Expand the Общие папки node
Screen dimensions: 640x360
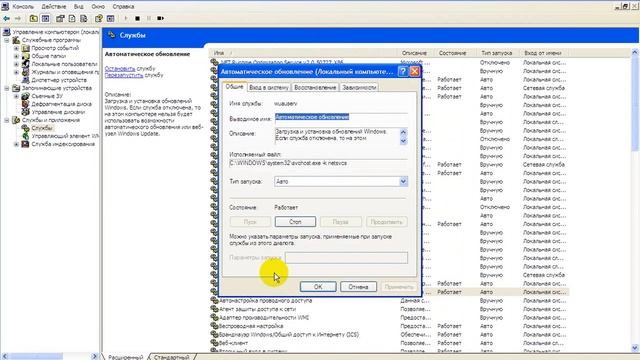16,56
